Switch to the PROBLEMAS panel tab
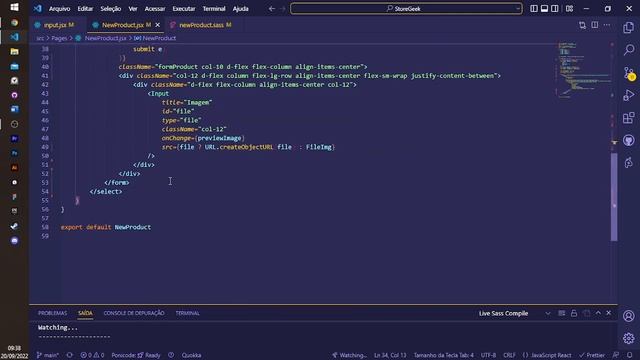The width and height of the screenshot is (640, 360). tap(52, 313)
